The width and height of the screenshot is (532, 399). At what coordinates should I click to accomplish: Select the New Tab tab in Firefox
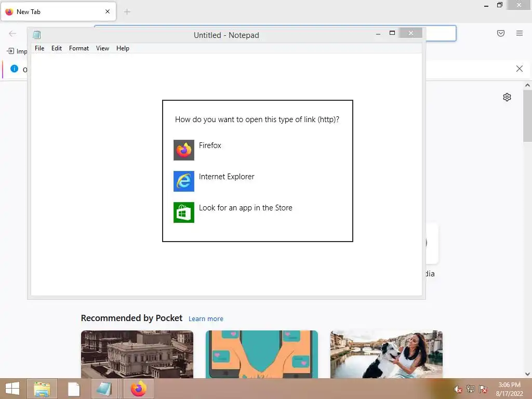click(x=58, y=11)
